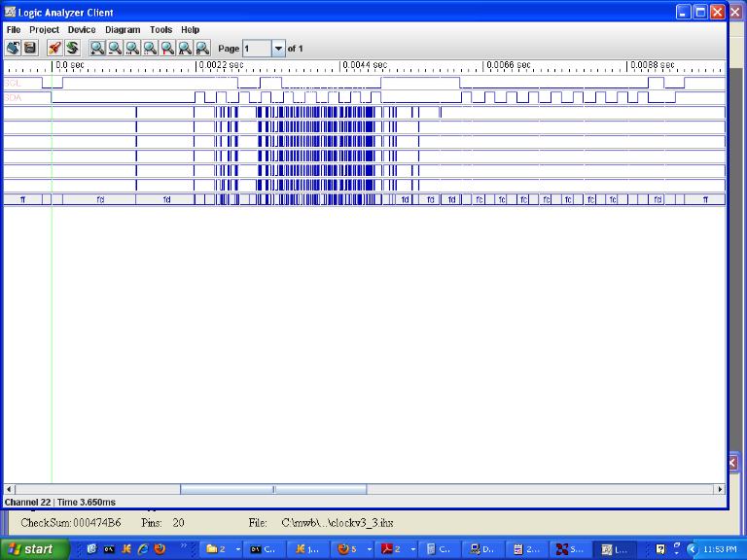Open the Page number dropdown arrow

278,49
